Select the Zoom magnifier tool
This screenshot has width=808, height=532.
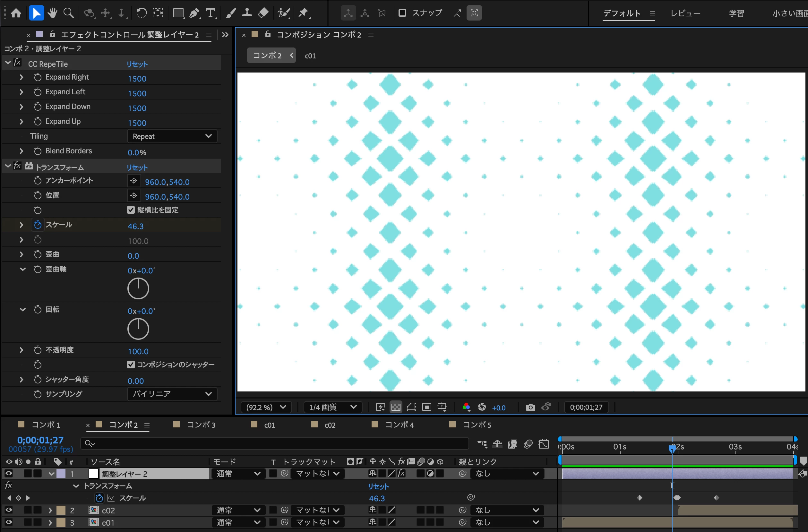pos(69,13)
